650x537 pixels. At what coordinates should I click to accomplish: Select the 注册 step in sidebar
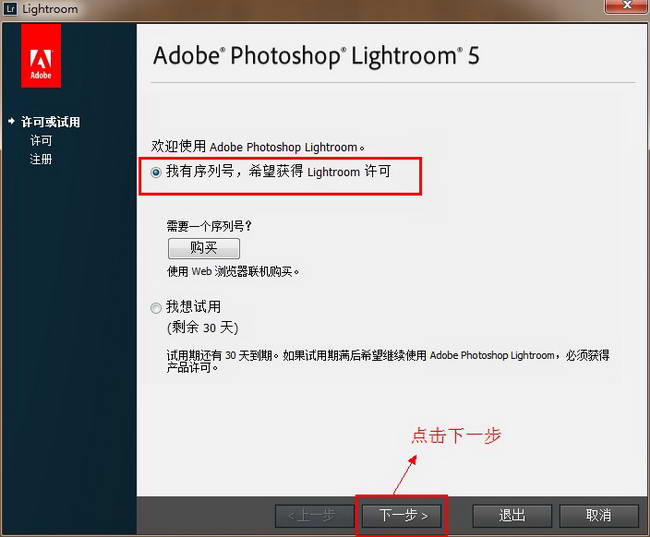click(x=41, y=159)
